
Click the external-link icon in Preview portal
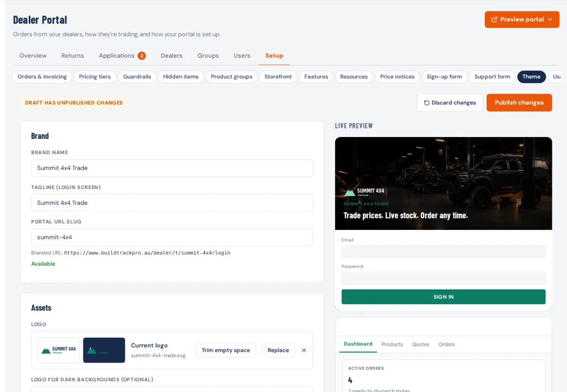[x=494, y=20]
